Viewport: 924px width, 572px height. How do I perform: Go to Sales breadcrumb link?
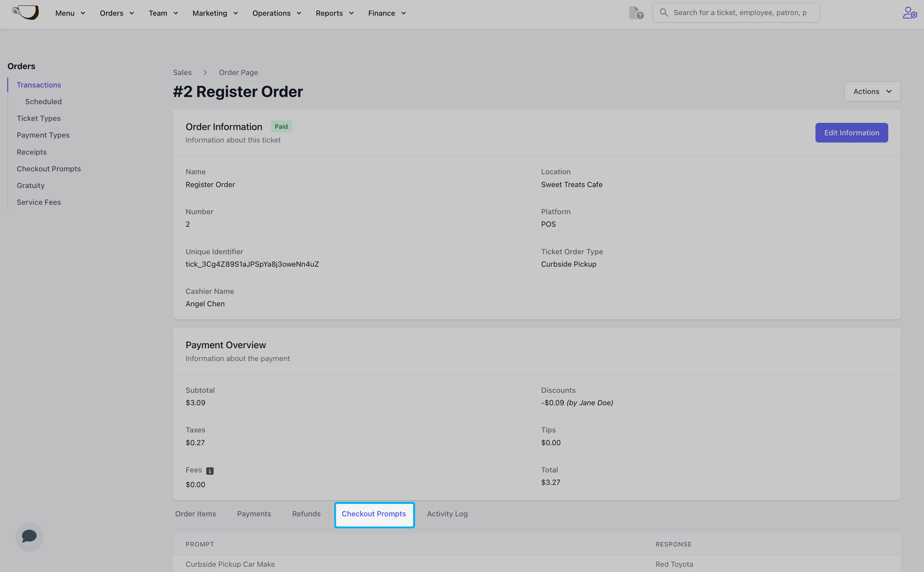pos(182,72)
